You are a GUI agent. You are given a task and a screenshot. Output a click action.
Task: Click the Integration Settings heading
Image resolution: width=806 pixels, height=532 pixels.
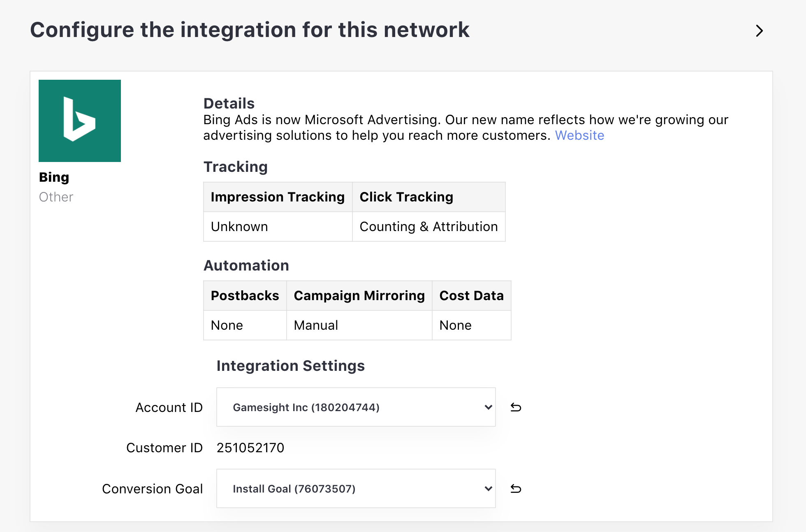(291, 365)
